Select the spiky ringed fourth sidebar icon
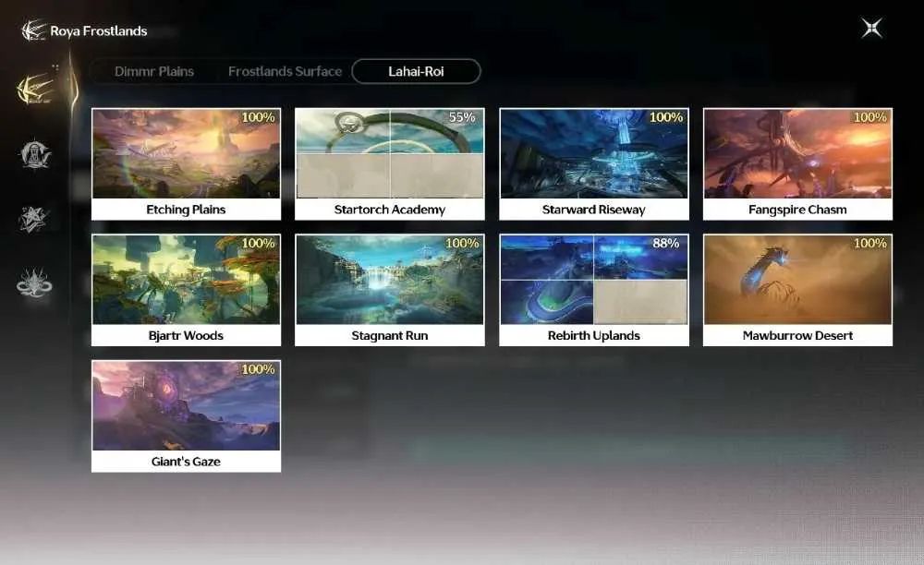This screenshot has width=924, height=565. point(34,283)
